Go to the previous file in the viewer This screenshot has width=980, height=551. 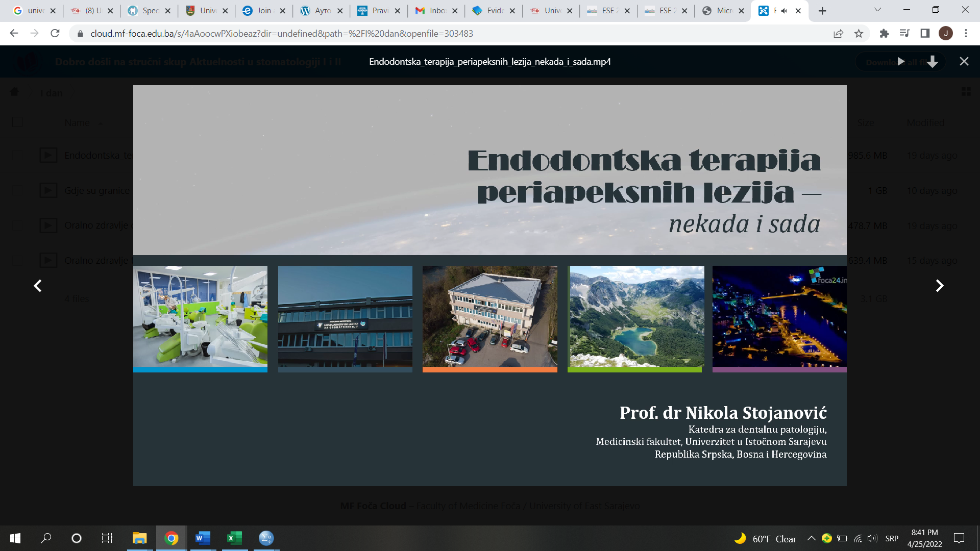[x=37, y=286]
